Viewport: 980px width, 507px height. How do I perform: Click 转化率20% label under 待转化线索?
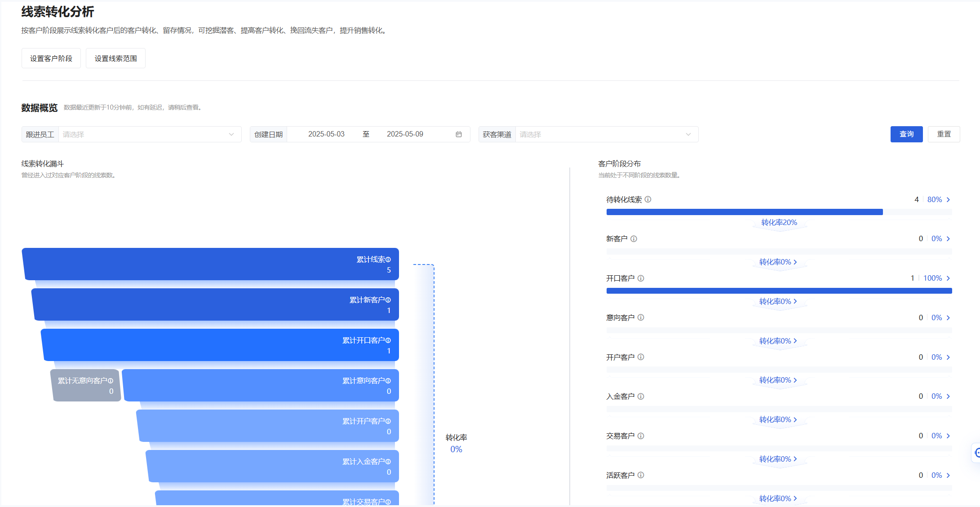click(779, 223)
